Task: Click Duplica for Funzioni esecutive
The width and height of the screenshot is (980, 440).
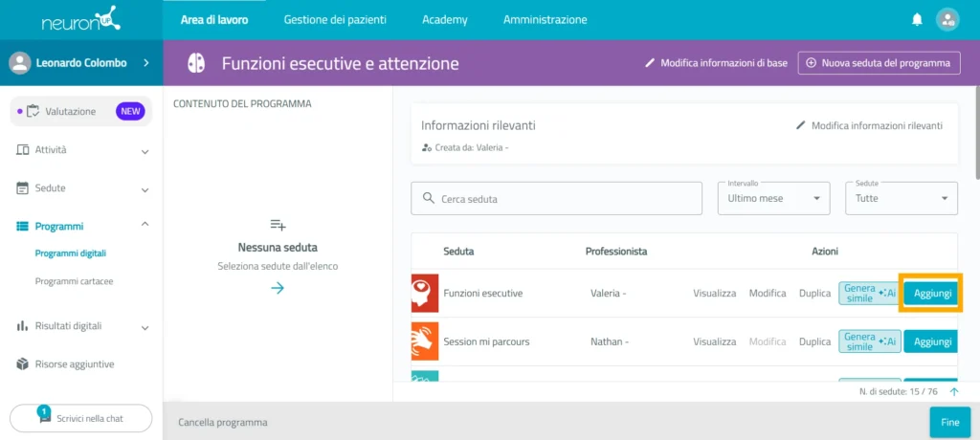Action: point(815,293)
